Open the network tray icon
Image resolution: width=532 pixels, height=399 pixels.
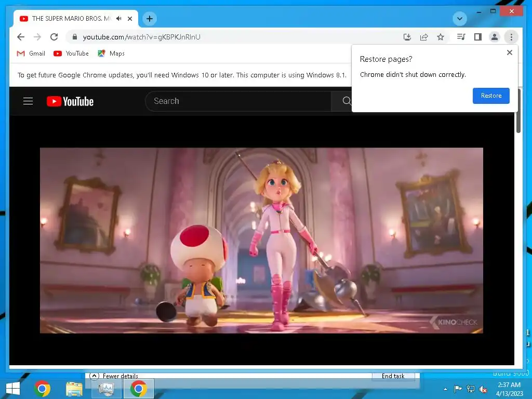coord(471,389)
